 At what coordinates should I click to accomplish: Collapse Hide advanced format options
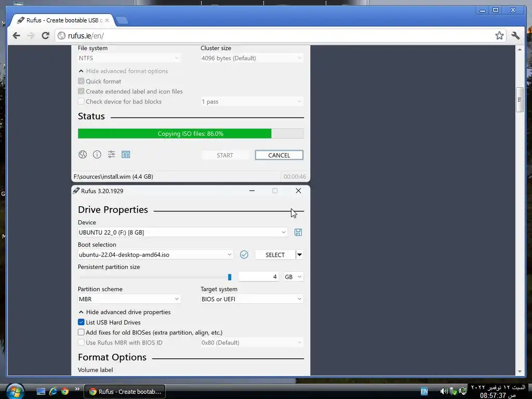coord(123,71)
